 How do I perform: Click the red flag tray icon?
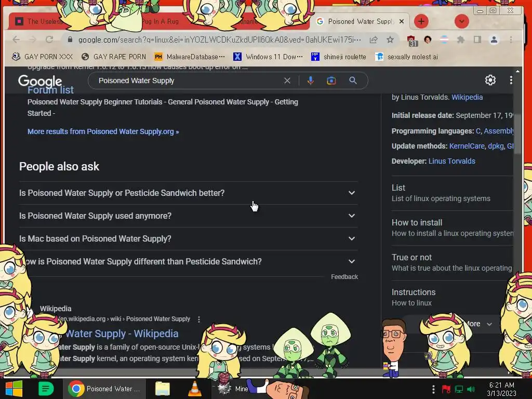(446, 389)
